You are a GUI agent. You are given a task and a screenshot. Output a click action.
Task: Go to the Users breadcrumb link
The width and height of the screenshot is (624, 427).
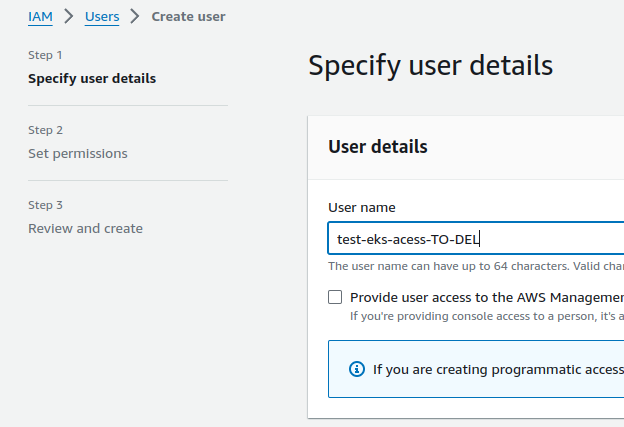click(102, 17)
